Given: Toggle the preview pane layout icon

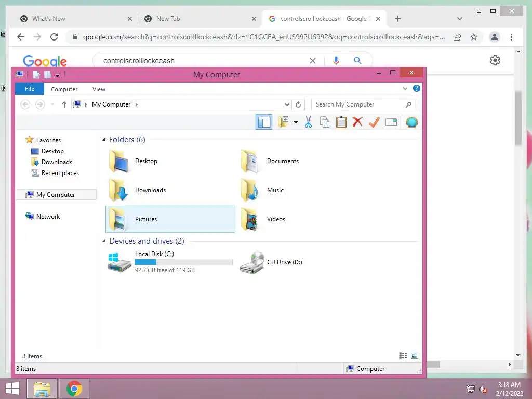Looking at the screenshot, I should point(263,122).
